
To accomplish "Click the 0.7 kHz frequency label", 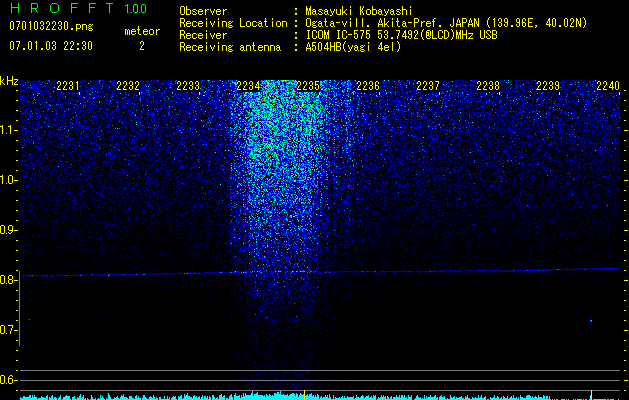I will pyautogui.click(x=8, y=330).
